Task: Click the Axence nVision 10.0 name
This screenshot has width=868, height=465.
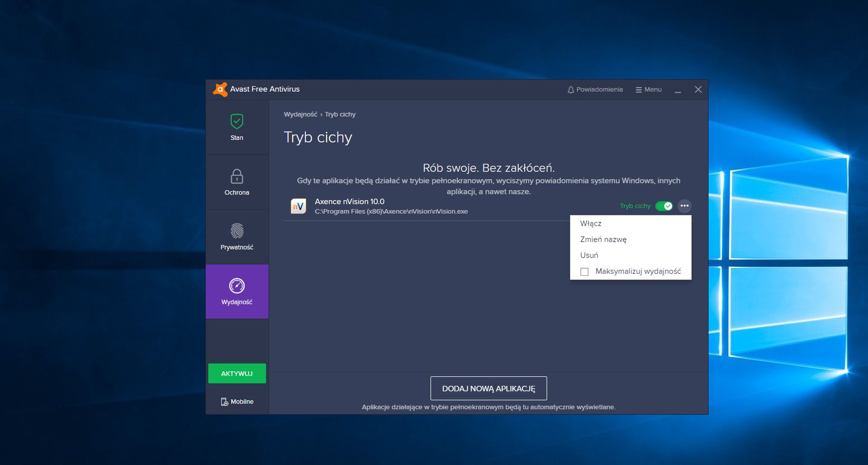Action: click(350, 201)
